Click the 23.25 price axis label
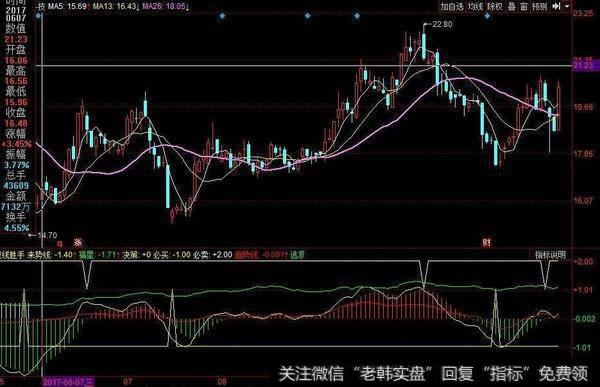Viewport: 600px width, 387px height. (583, 13)
